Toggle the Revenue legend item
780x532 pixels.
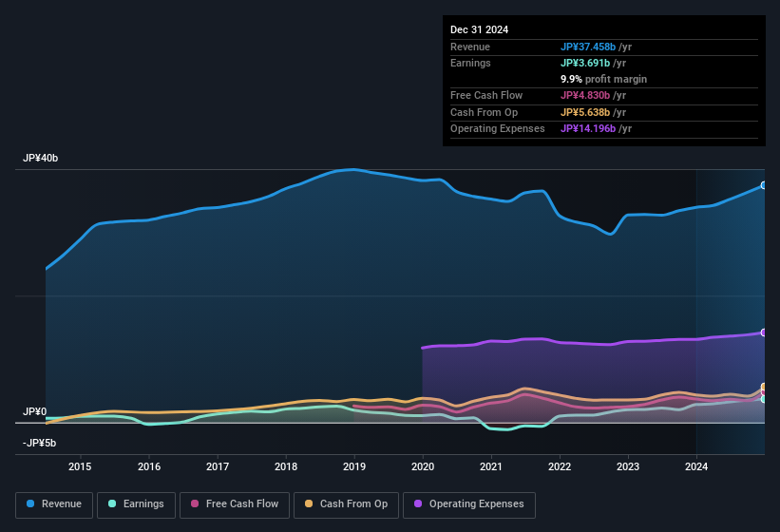pyautogui.click(x=54, y=504)
